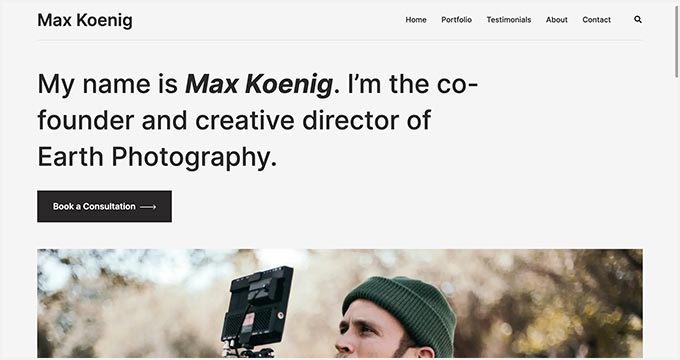
Task: Go to the Home menu item
Action: 416,20
